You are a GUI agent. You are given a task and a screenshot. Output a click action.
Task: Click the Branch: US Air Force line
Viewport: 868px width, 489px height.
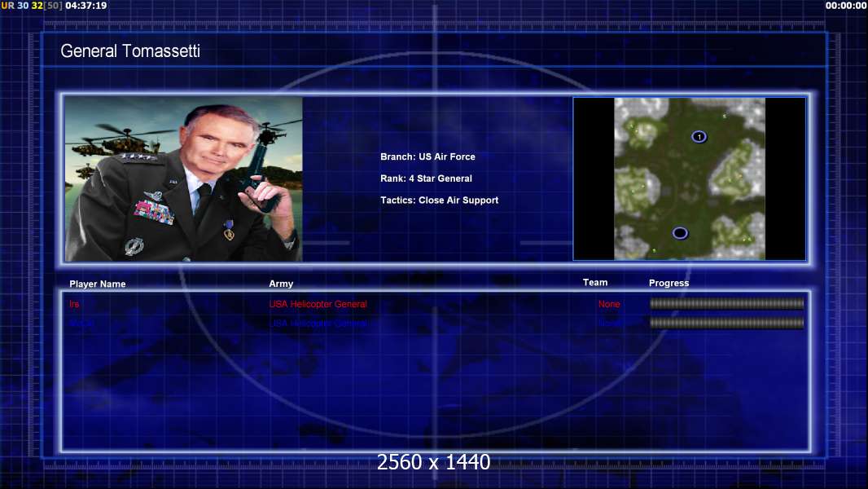tap(428, 156)
